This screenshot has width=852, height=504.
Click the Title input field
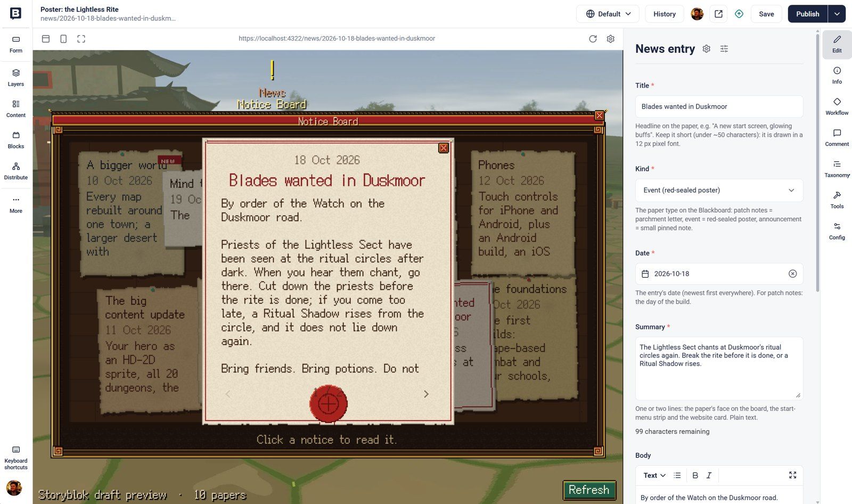(x=719, y=106)
